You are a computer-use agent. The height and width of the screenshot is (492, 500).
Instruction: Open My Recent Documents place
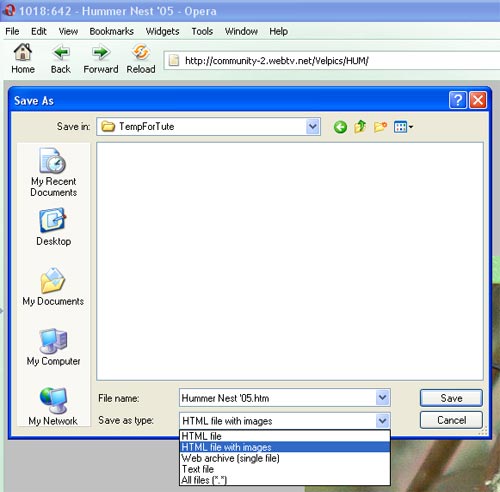click(x=53, y=173)
